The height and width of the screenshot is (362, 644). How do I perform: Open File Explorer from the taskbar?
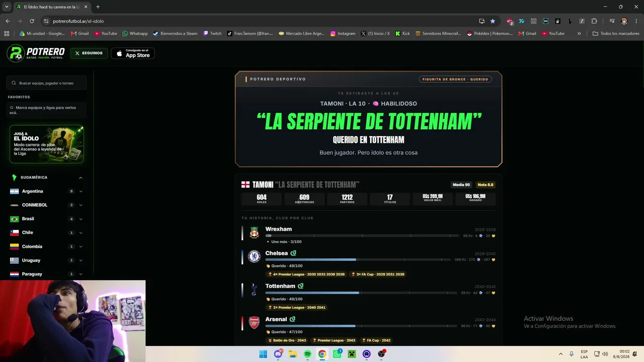click(293, 354)
